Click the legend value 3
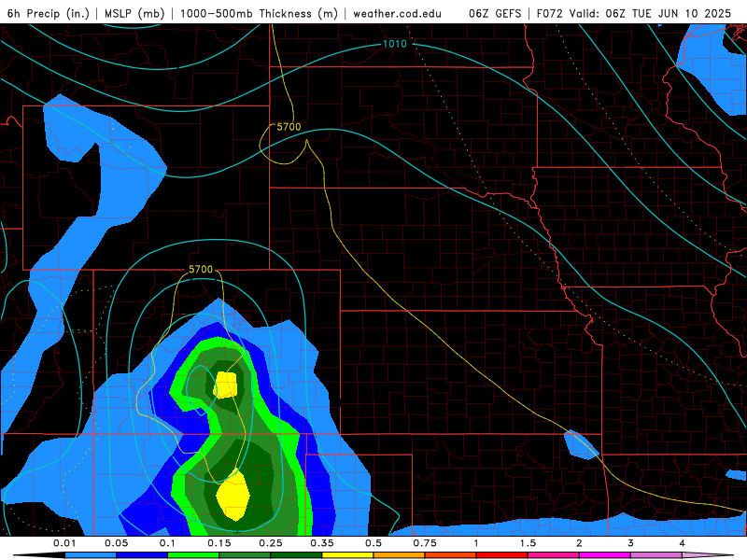This screenshot has width=747, height=560. 630,543
